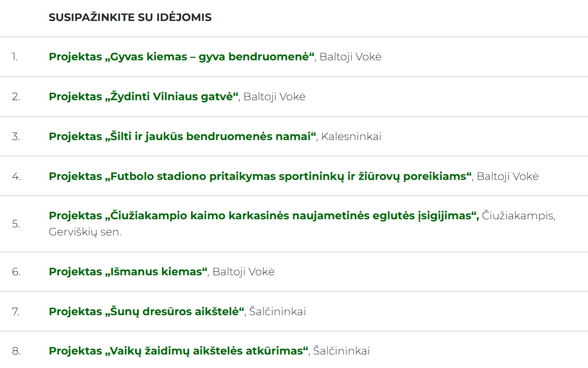Open project „Gyvas kiemas – gyva bendruomenė“ link
This screenshot has height=368, width=588.
pos(182,57)
